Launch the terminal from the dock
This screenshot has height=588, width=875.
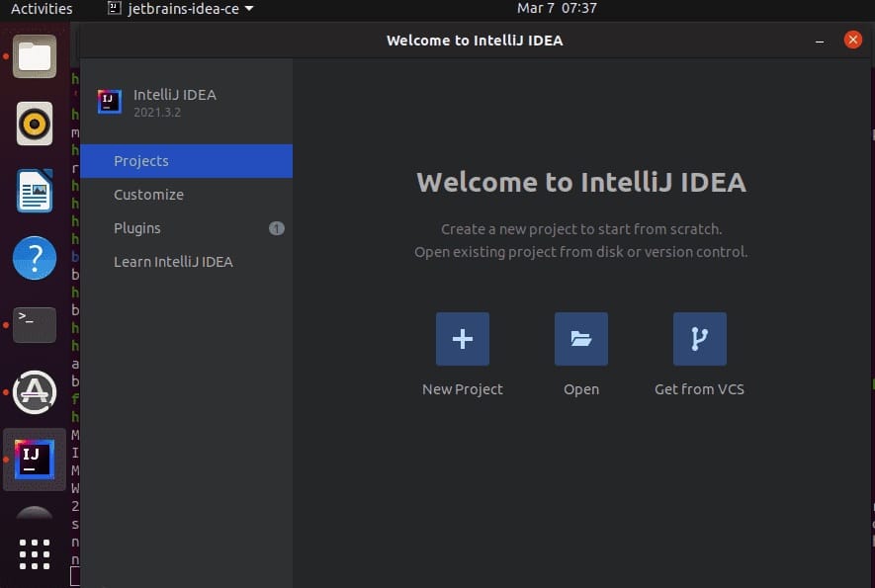click(35, 325)
